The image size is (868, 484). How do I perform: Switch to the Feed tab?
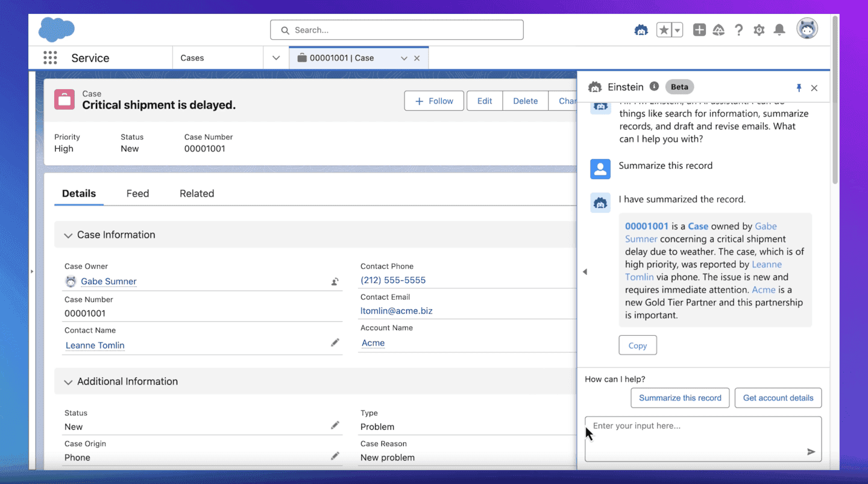pos(137,193)
